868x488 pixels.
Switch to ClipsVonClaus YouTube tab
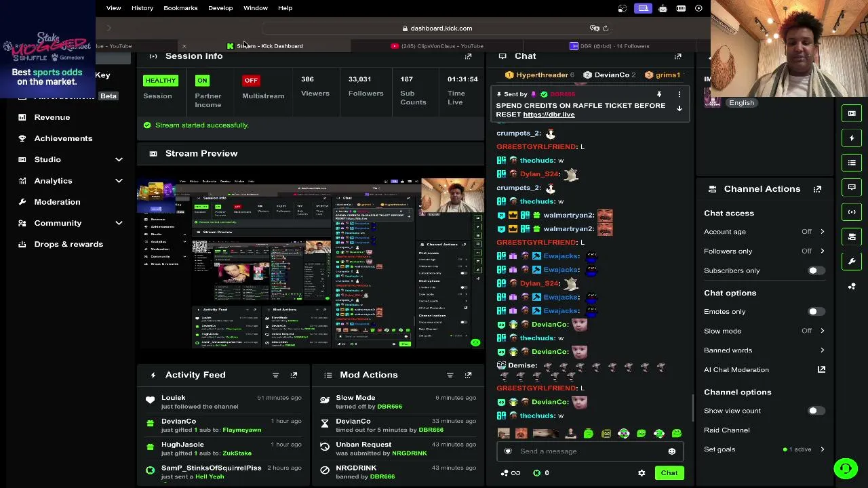point(437,46)
